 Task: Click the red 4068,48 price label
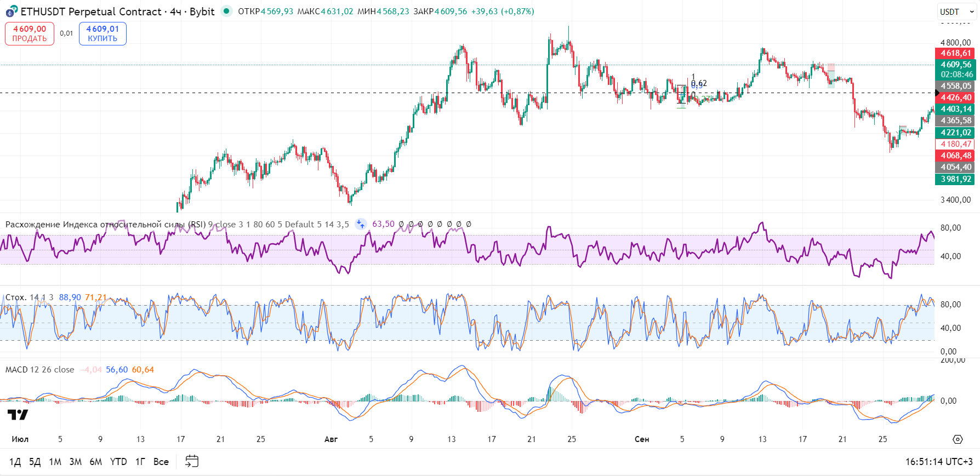[x=955, y=156]
